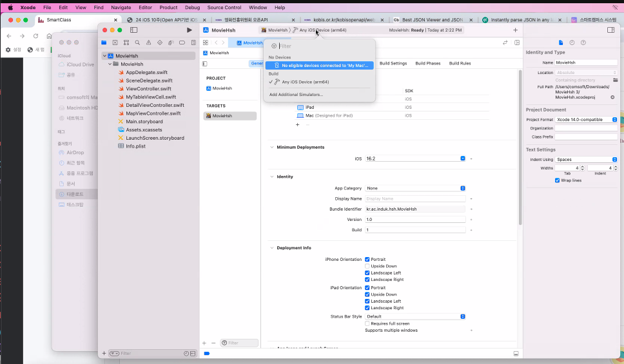The height and width of the screenshot is (364, 624).
Task: Toggle the debug area at bottom right
Action: point(516,353)
